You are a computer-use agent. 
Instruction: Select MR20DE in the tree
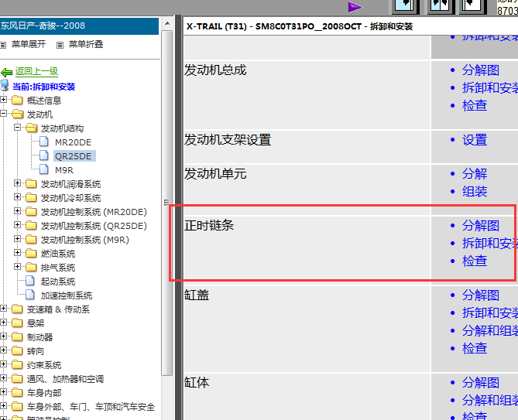tap(73, 142)
